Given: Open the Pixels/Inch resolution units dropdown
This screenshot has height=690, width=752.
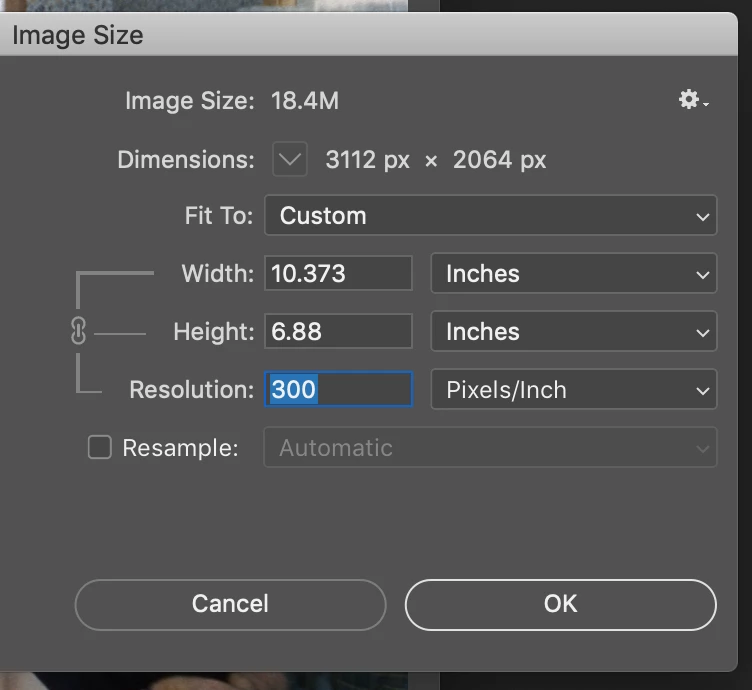Looking at the screenshot, I should tap(573, 390).
